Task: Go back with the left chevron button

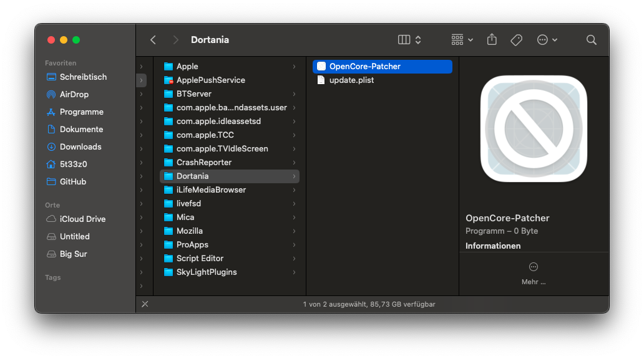Action: (x=153, y=40)
